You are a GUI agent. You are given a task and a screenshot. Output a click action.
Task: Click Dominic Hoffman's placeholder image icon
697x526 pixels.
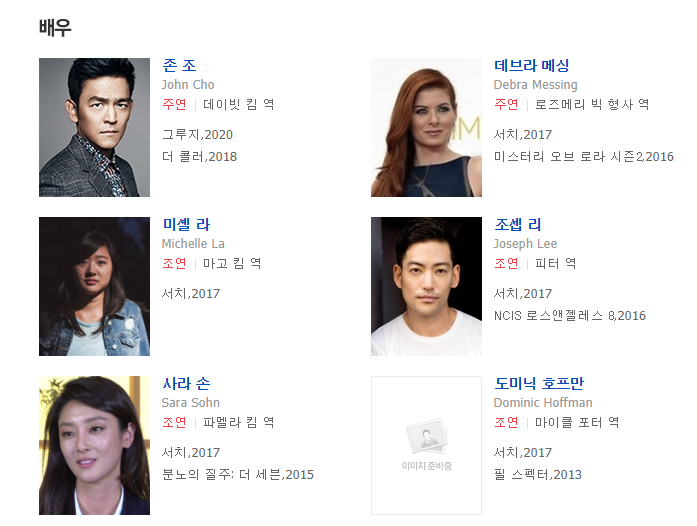point(426,446)
